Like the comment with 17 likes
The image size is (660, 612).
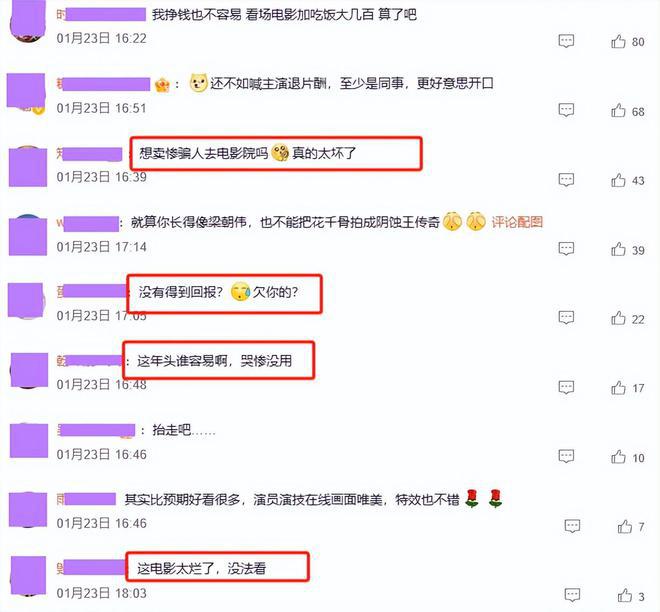[618, 388]
